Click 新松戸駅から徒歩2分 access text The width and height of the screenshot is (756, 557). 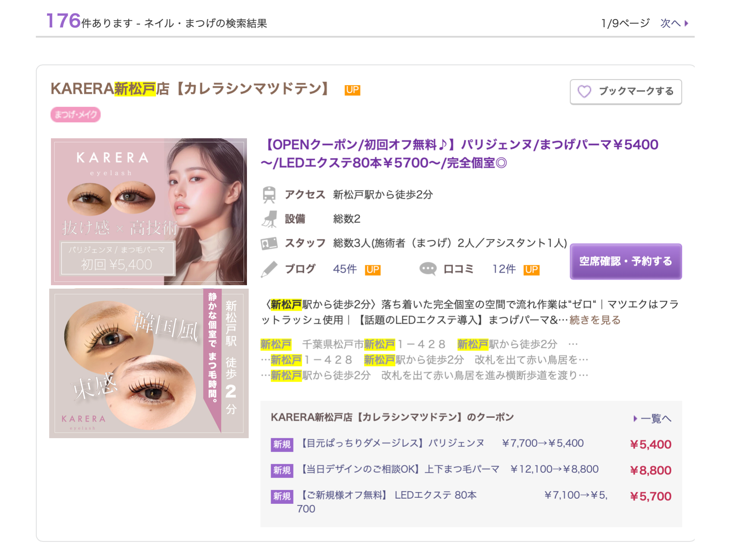(383, 194)
